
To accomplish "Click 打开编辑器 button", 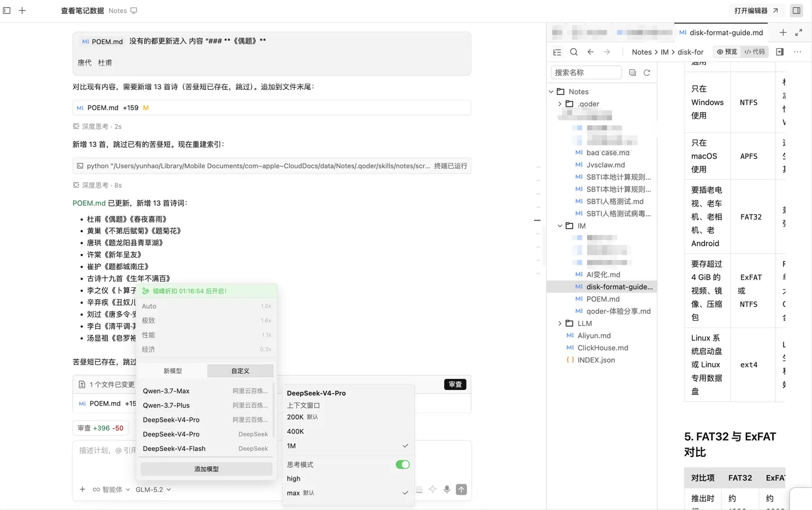I will tap(756, 10).
